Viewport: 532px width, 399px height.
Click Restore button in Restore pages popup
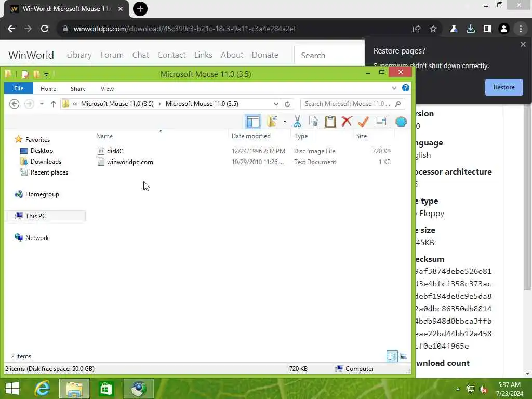pos(504,87)
